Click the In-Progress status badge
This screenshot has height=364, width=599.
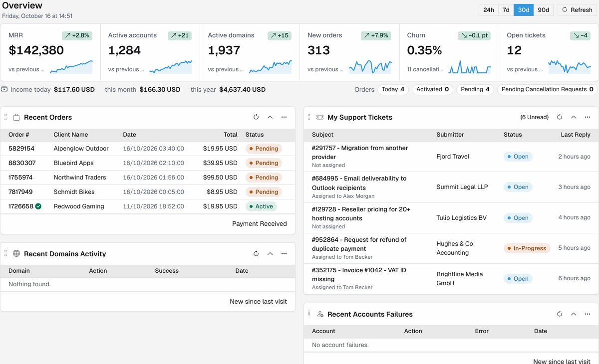(x=527, y=248)
